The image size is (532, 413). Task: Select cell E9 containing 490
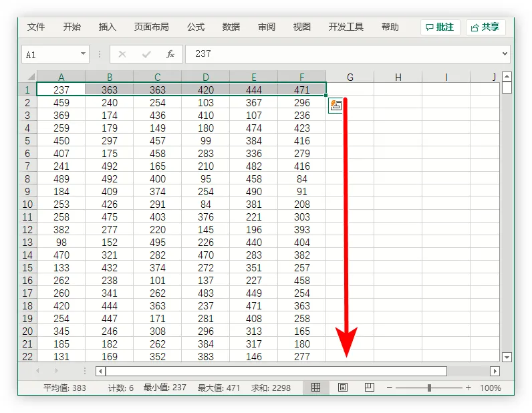[x=254, y=191]
